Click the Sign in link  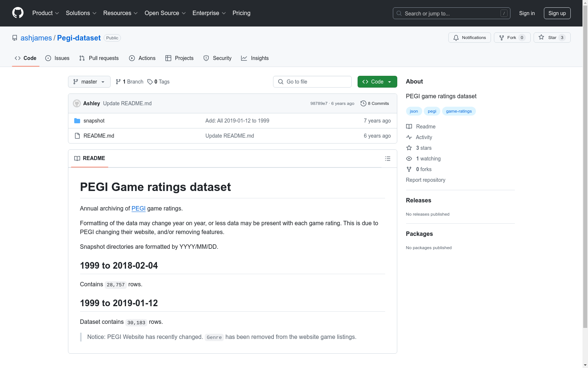(527, 13)
